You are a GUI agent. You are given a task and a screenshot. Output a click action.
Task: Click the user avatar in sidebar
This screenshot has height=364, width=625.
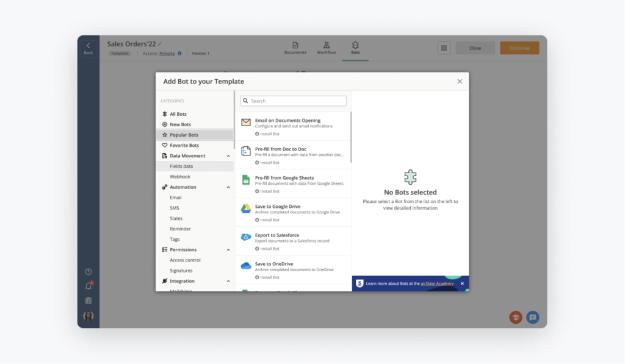89,316
